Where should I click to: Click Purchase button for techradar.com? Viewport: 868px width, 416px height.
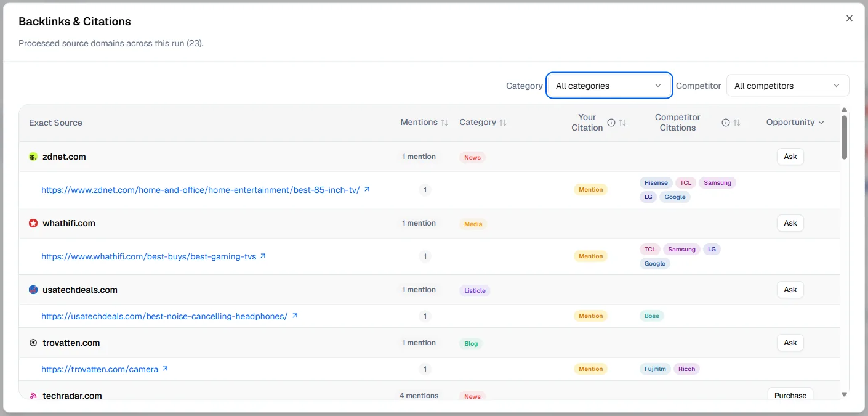(790, 395)
